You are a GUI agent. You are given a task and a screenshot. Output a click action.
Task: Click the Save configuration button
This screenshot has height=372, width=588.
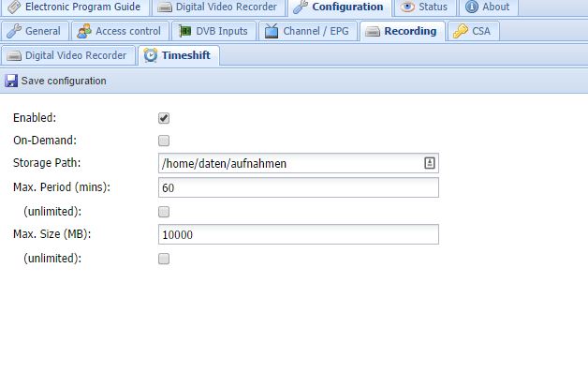(55, 81)
